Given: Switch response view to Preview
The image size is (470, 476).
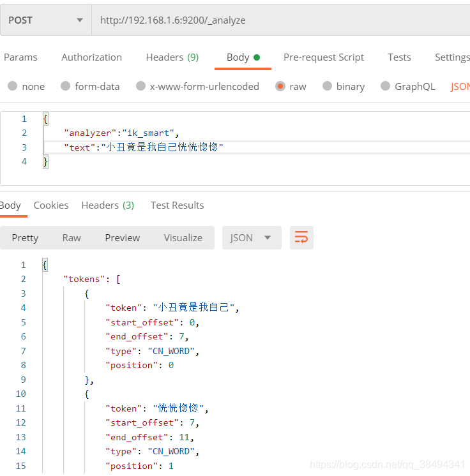Looking at the screenshot, I should 123,238.
